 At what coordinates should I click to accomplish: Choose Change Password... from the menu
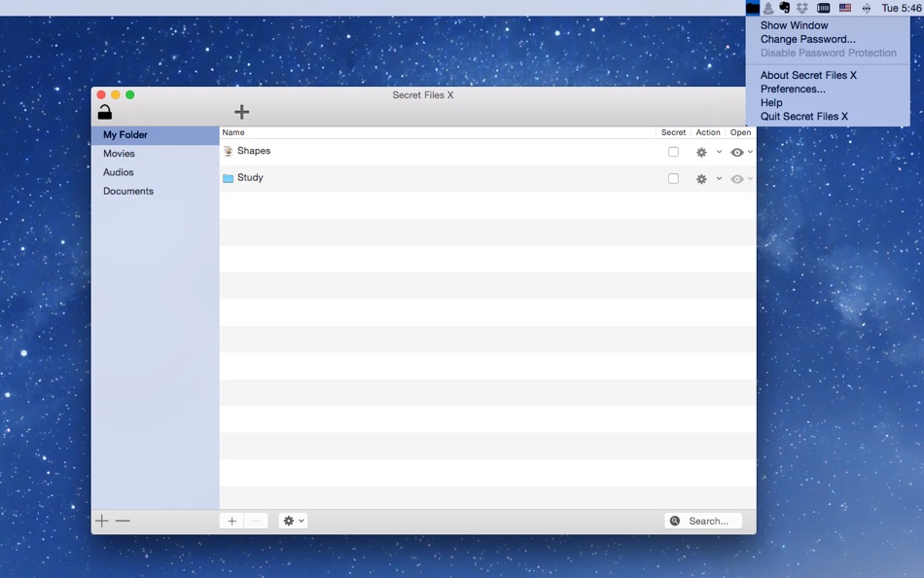(808, 39)
